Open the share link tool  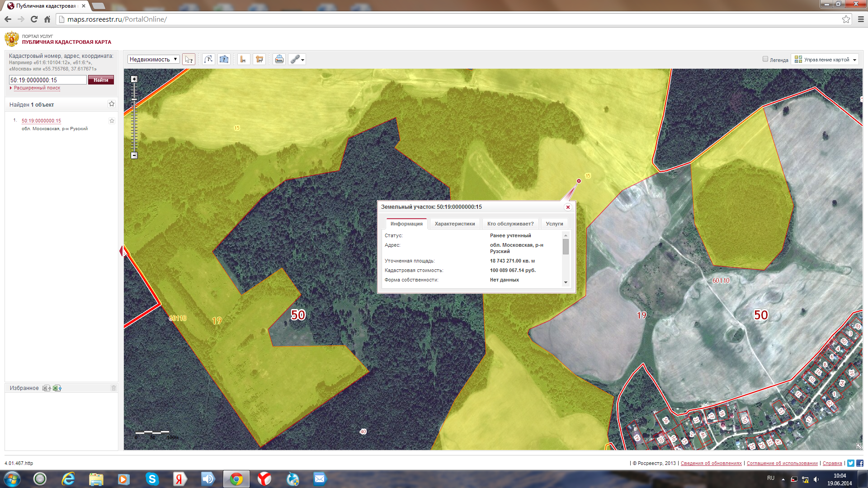tap(295, 59)
